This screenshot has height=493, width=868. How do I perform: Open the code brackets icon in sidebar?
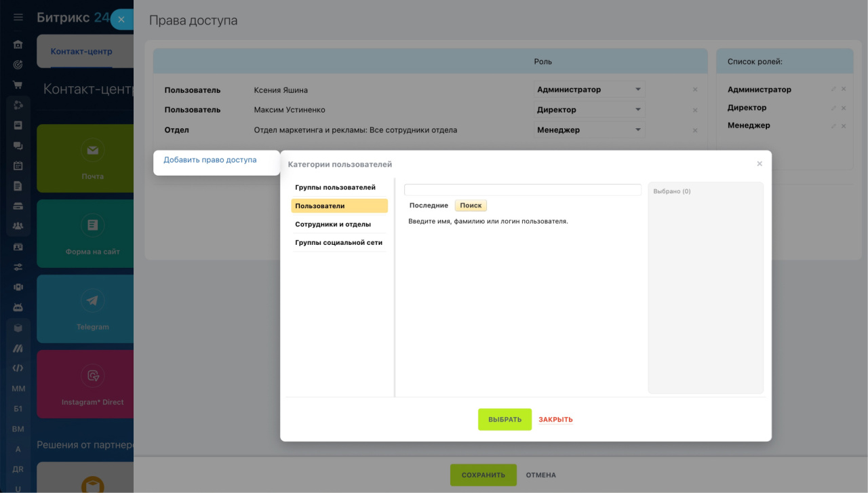coord(18,368)
